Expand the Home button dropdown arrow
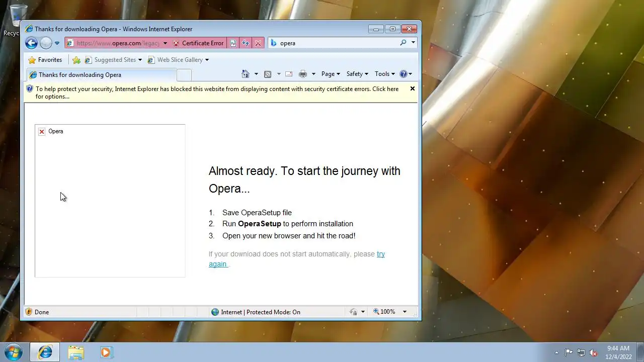The width and height of the screenshot is (644, 362). [256, 74]
